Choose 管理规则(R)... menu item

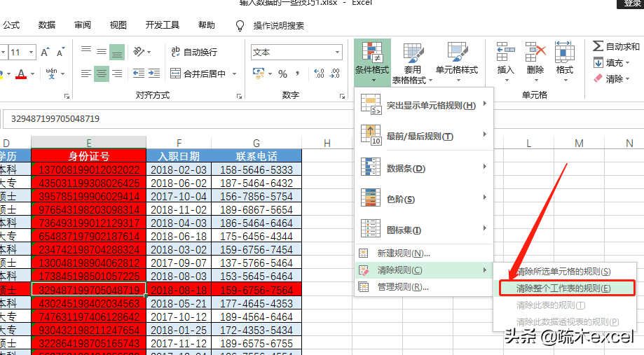click(424, 287)
